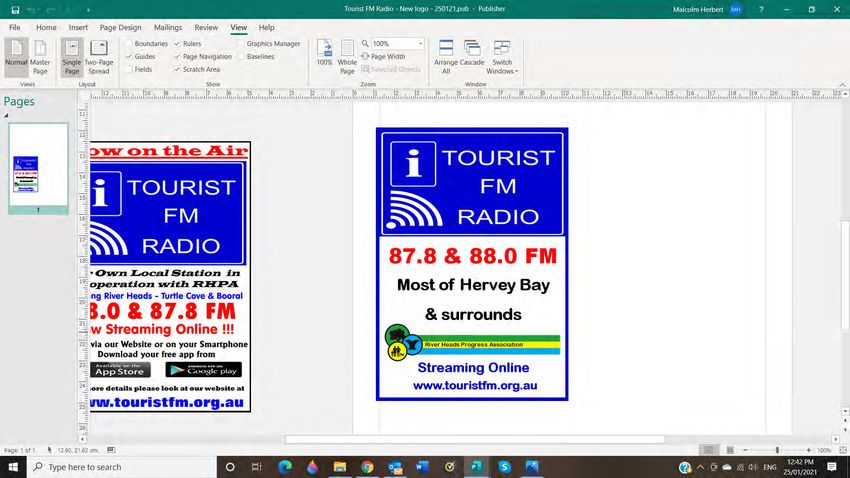Image resolution: width=850 pixels, height=478 pixels.
Task: Click the zoom slider handle
Action: pyautogui.click(x=777, y=450)
